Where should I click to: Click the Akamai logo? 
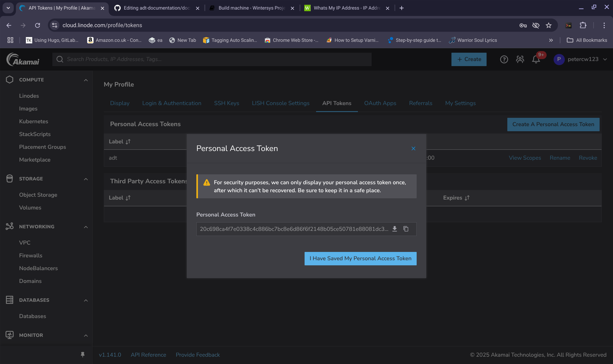tap(23, 59)
